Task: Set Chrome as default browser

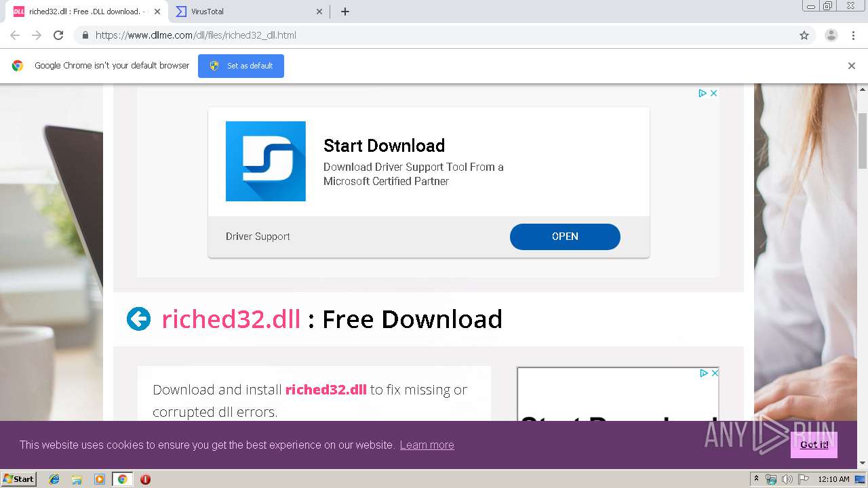Action: [x=241, y=66]
